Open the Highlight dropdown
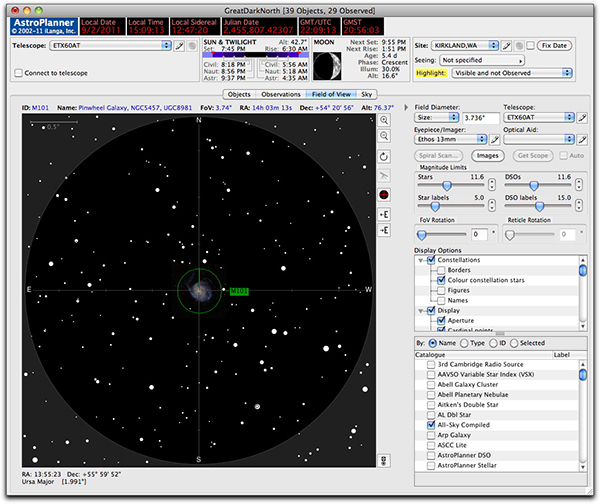 coord(512,74)
